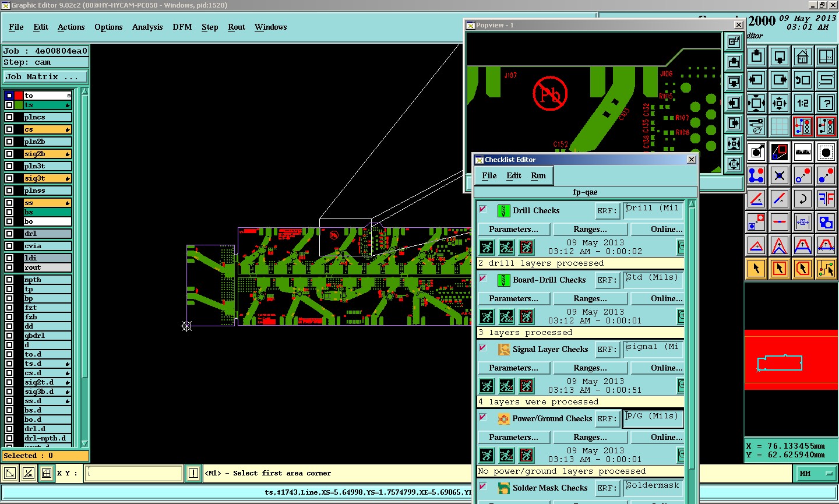Screen dimensions: 839x504
Task: Open the Analysis menu
Action: pyautogui.click(x=147, y=27)
